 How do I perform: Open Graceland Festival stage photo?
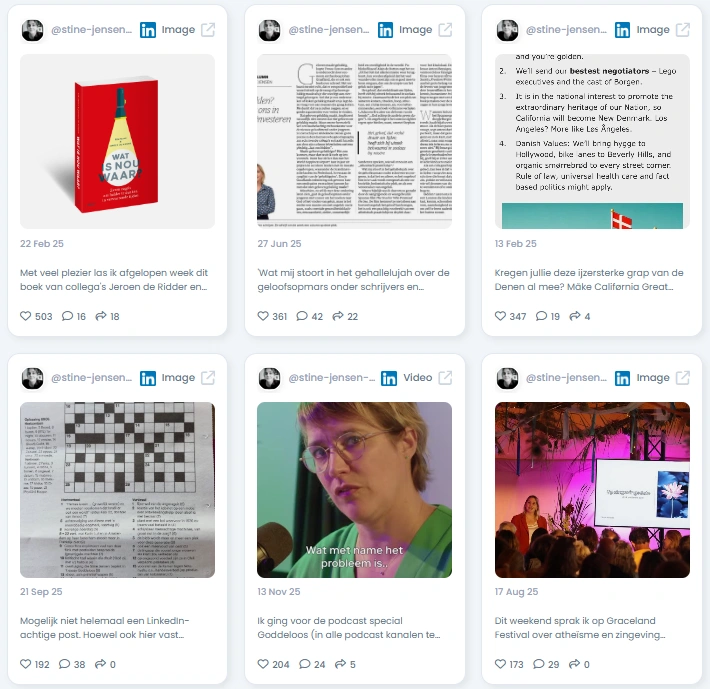point(592,490)
